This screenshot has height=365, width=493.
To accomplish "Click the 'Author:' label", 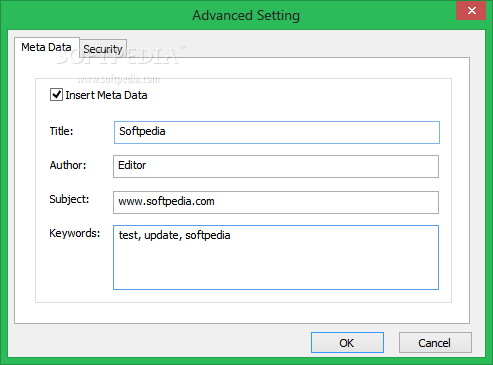I will pos(68,165).
